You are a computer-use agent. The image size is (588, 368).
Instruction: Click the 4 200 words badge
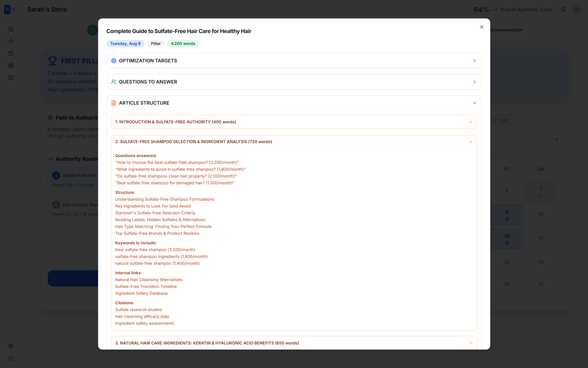click(x=183, y=44)
